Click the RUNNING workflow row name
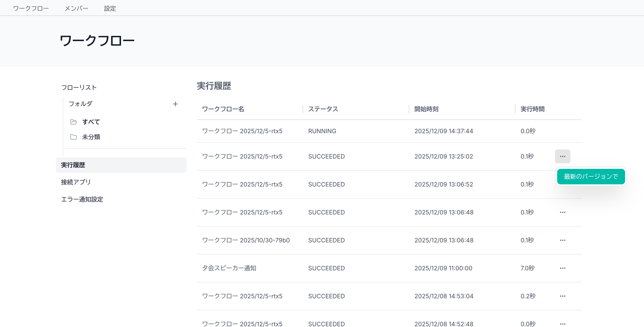 (x=242, y=131)
